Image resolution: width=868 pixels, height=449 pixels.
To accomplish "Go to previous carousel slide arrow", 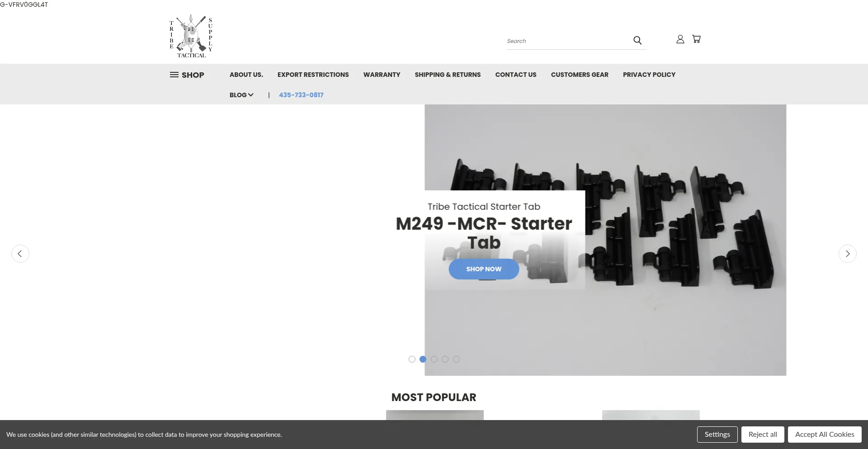I will click(x=20, y=254).
